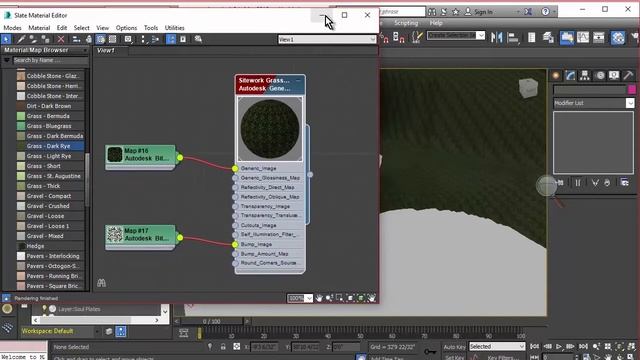Click the red X Delete Selected icon
Screen dimensions: 640x360
[x=61, y=39]
